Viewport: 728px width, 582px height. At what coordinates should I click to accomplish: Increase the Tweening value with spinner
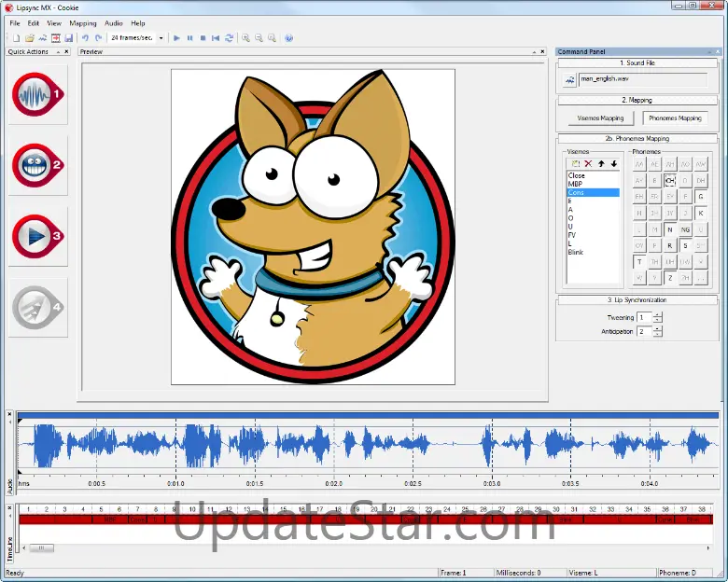tap(658, 314)
